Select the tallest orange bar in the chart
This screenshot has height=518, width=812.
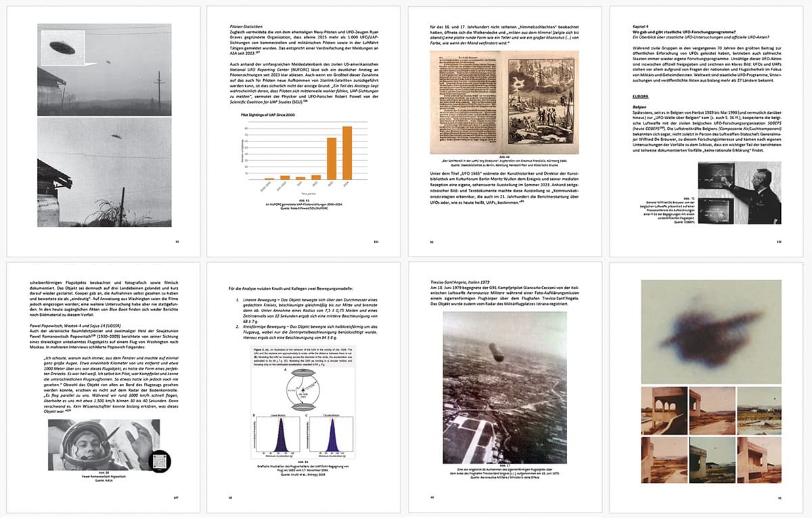coord(347,153)
